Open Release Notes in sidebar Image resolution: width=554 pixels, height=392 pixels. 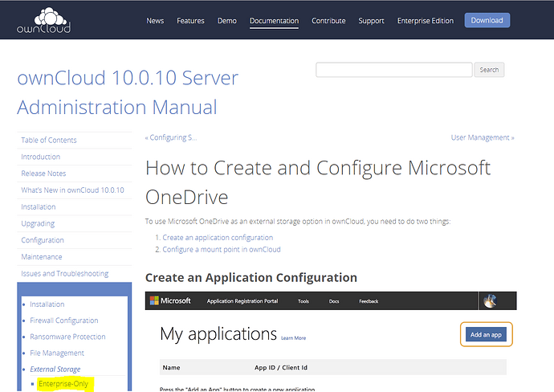tap(43, 174)
